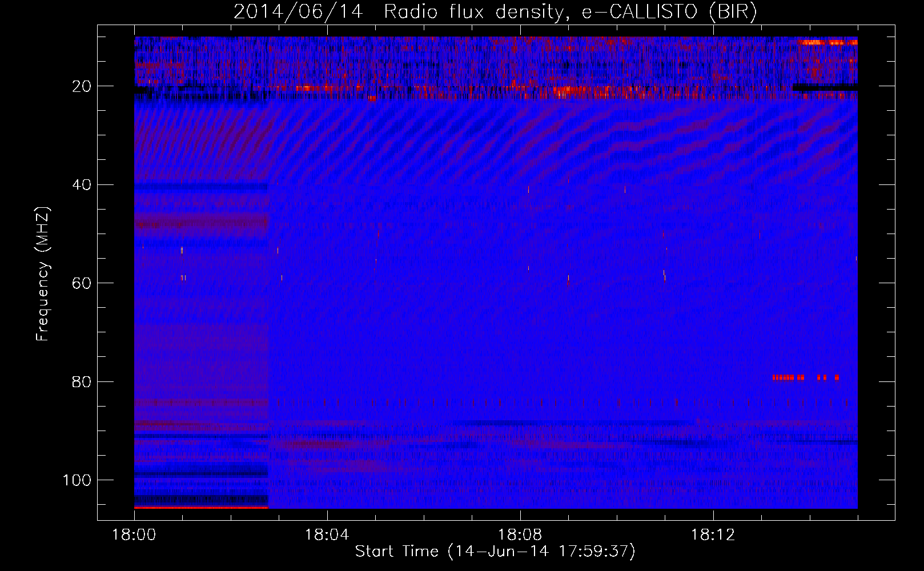
Task: Click the 18:12 time tick label
Action: pos(713,535)
